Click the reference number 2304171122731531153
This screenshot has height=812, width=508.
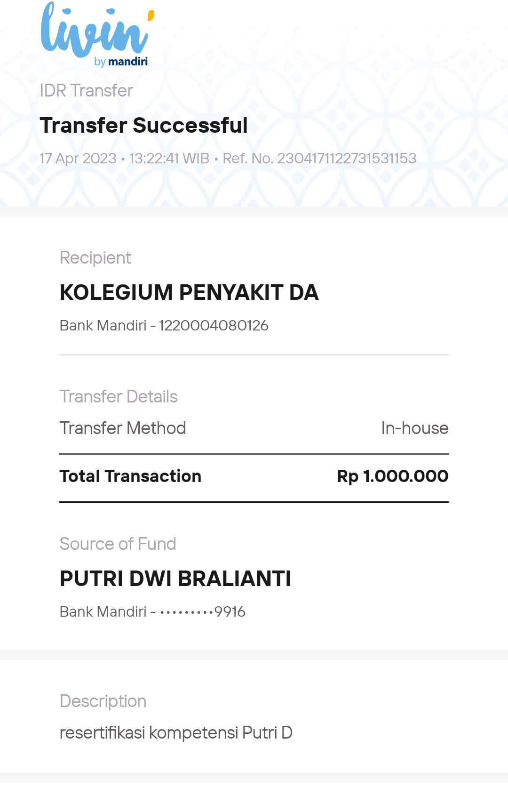[347, 159]
